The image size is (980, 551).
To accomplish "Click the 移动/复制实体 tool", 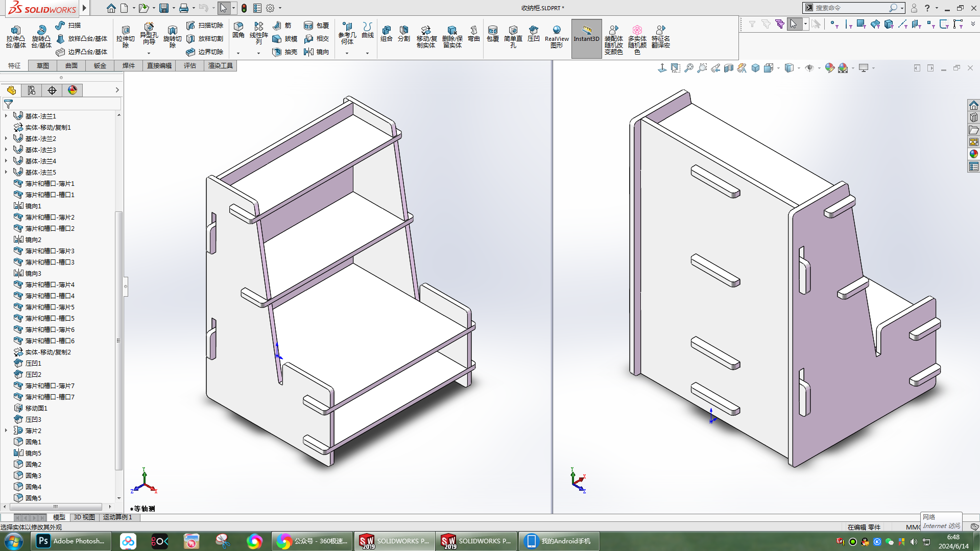I will click(426, 37).
